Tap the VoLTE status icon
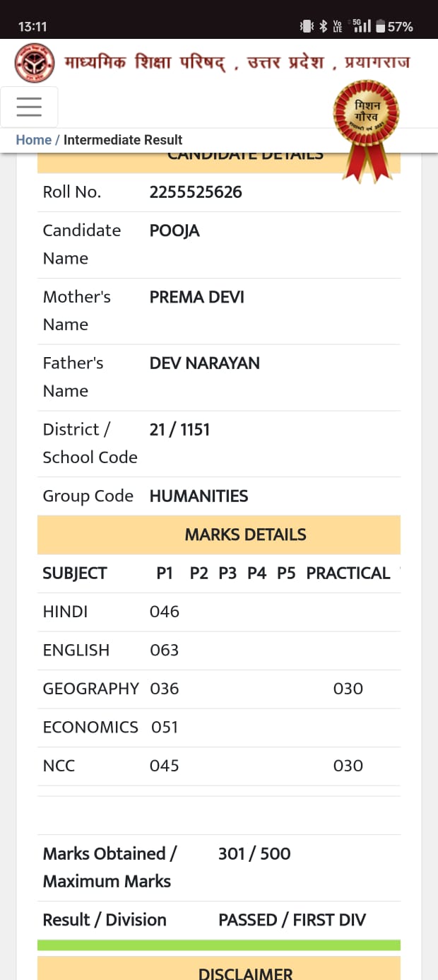Viewport: 438px width, 980px height. tap(338, 27)
